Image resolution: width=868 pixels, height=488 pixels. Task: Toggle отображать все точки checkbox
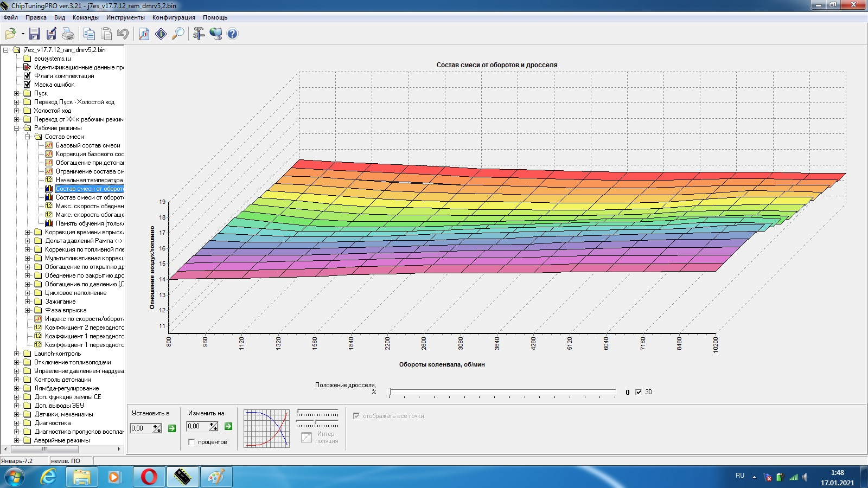point(356,416)
